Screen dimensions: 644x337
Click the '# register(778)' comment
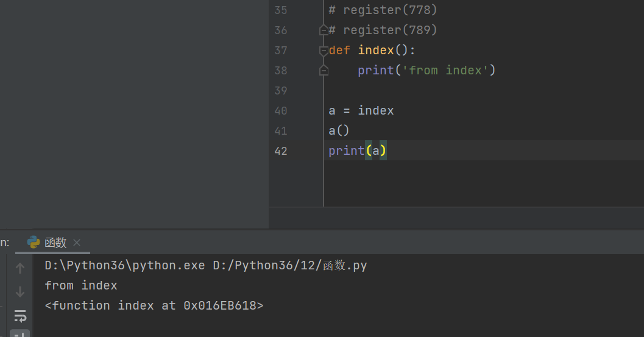tap(383, 10)
